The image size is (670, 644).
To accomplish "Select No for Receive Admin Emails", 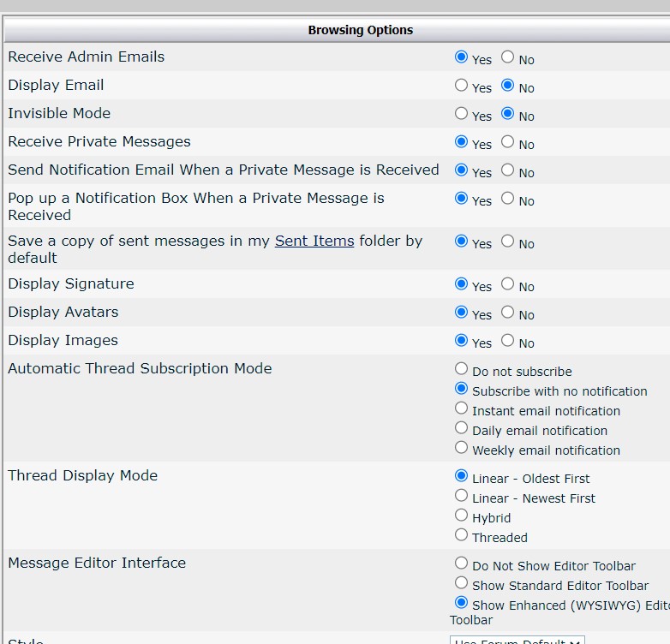I will (x=508, y=57).
